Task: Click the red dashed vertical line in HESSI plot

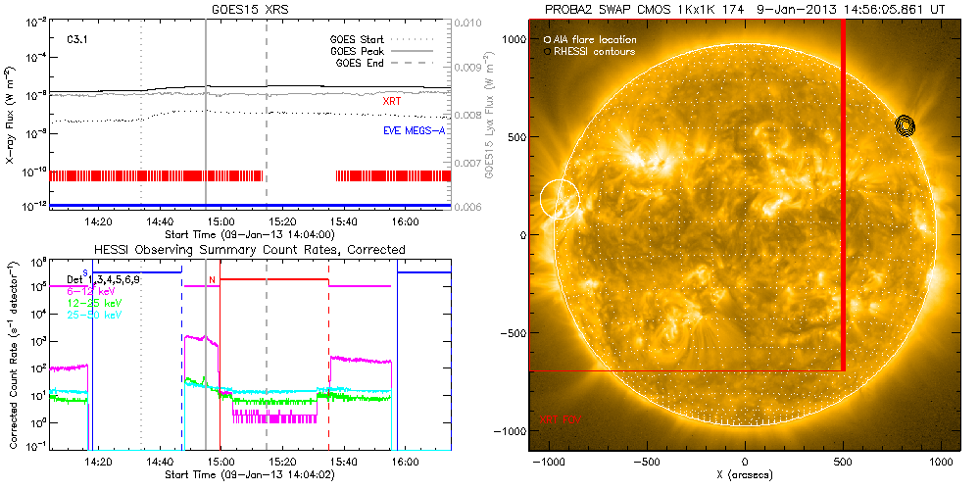Action: tap(328, 357)
